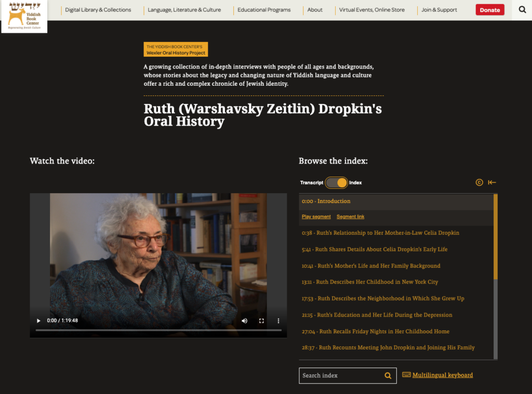The width and height of the screenshot is (532, 394).
Task: Click the copyright circle icon above index
Action: pyautogui.click(x=479, y=182)
